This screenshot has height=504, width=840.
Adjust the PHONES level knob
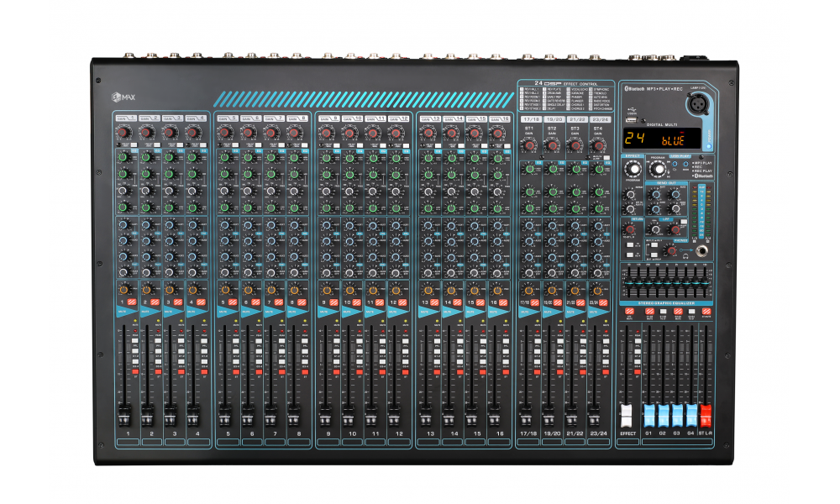click(669, 251)
